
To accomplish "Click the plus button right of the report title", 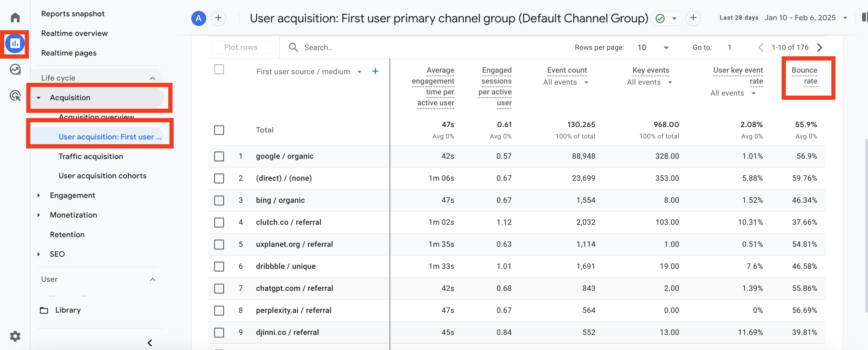I will pyautogui.click(x=693, y=18).
